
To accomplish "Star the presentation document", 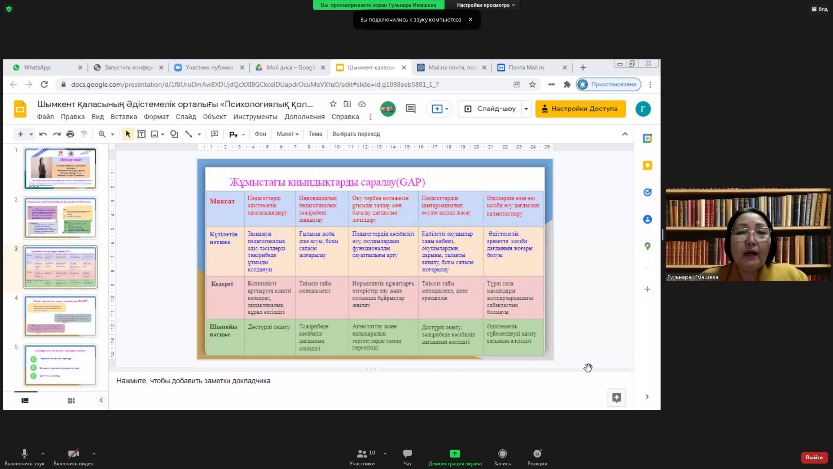I will click(333, 103).
